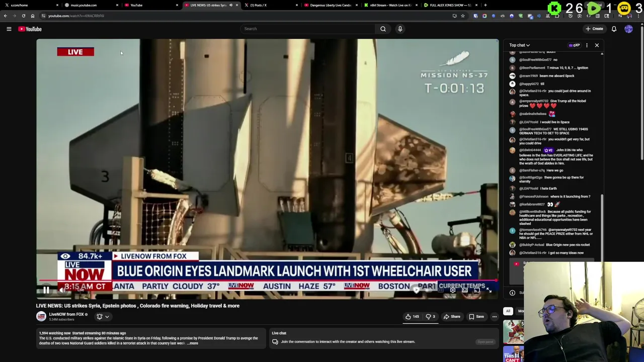The image size is (644, 362).
Task: Switch to the n8irl Stream Kick tab
Action: pos(390,5)
